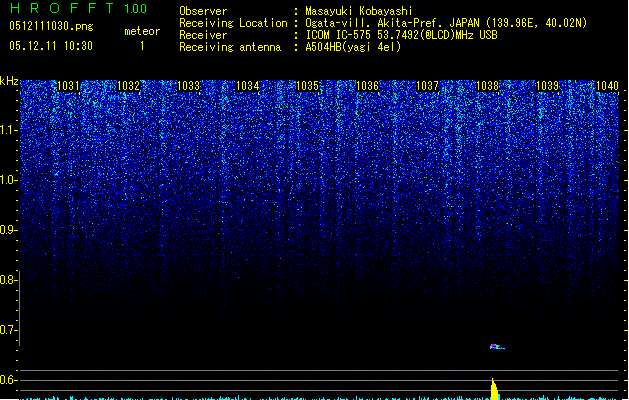The width and height of the screenshot is (629, 400).
Task: Click the Observer field label
Action: [x=203, y=11]
